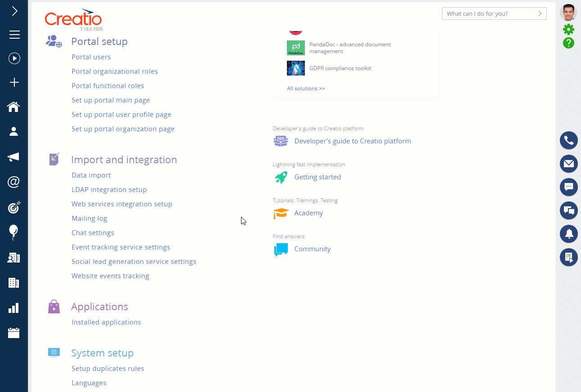Open the green help question icon
Image resolution: width=581 pixels, height=392 pixels.
point(568,43)
